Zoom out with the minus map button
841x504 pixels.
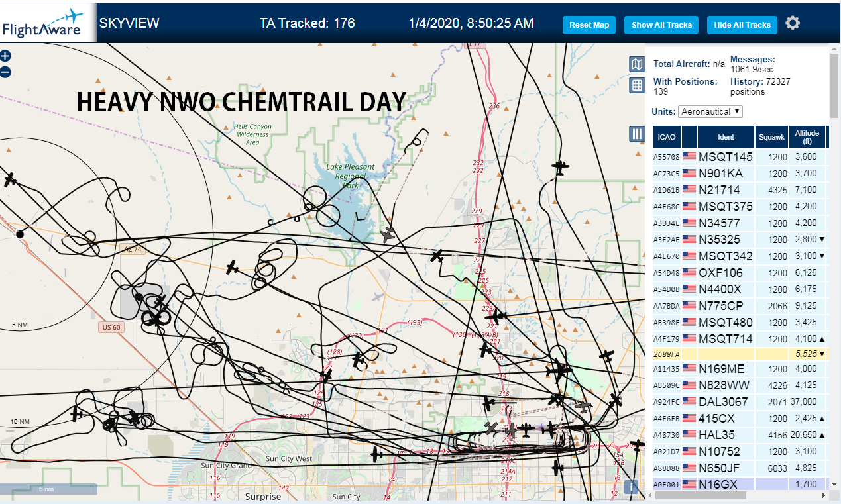point(5,72)
